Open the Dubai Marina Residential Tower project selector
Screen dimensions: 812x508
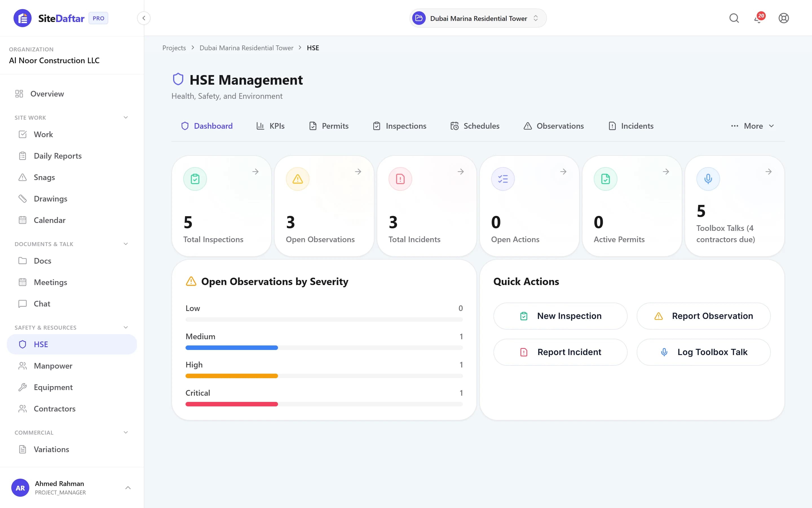click(478, 18)
